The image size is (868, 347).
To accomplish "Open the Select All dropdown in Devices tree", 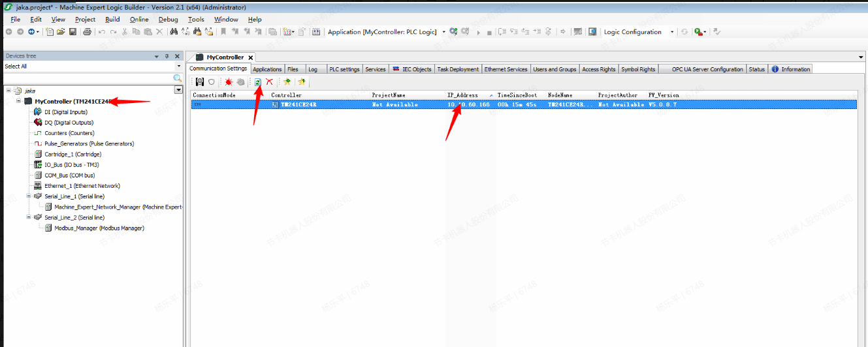I will (x=178, y=67).
